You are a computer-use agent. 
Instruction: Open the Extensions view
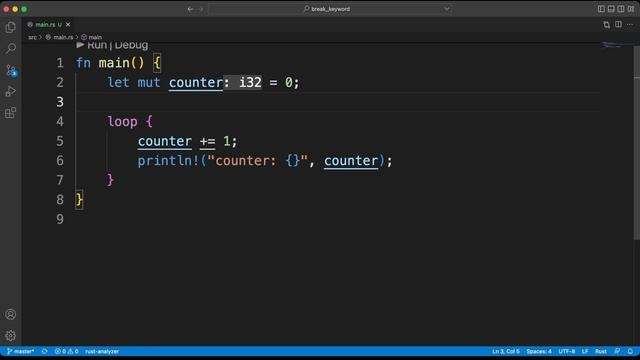click(11, 113)
